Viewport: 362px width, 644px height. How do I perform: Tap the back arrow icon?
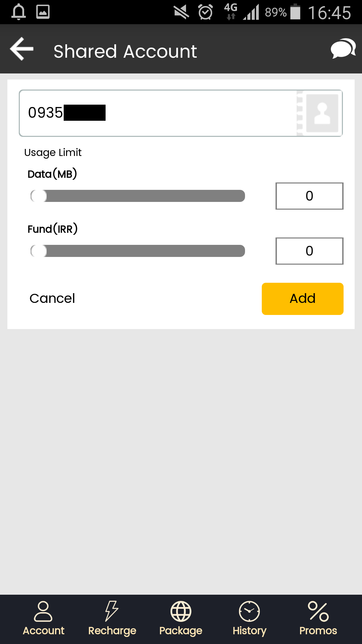pos(22,49)
